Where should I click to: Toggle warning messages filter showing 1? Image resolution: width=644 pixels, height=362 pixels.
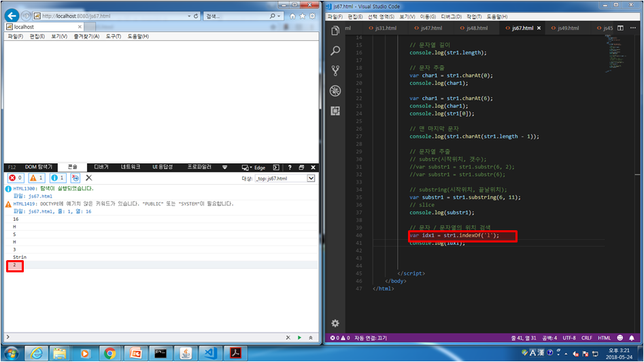(37, 178)
